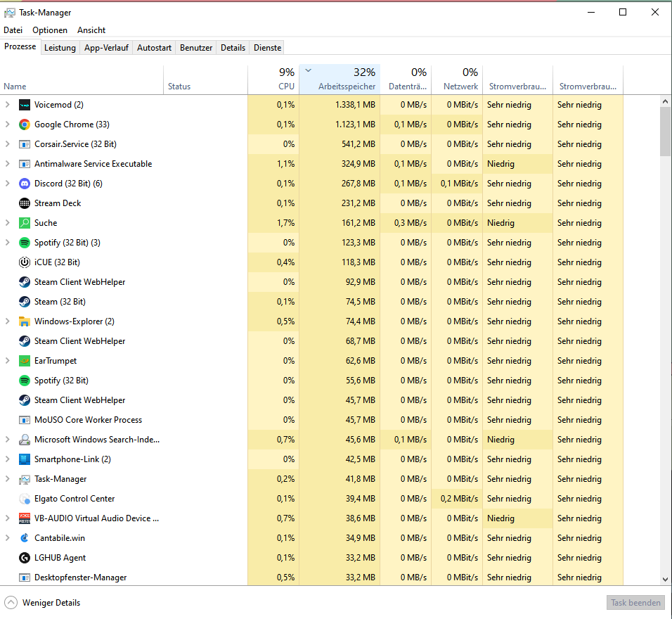Sort by the Status column header

205,79
